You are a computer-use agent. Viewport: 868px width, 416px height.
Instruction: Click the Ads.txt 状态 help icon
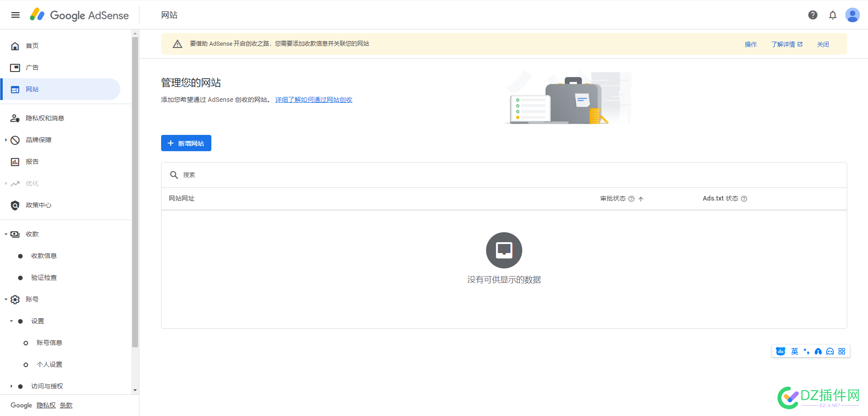click(744, 199)
